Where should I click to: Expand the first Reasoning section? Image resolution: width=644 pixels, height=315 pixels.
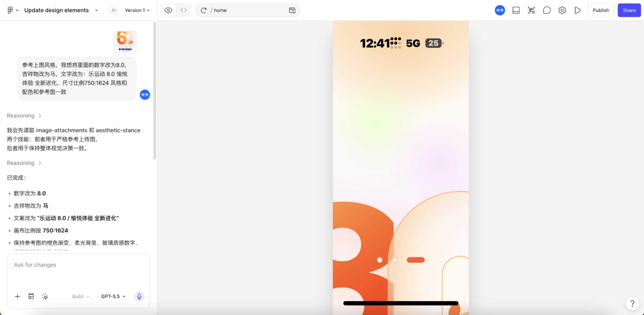(x=24, y=116)
